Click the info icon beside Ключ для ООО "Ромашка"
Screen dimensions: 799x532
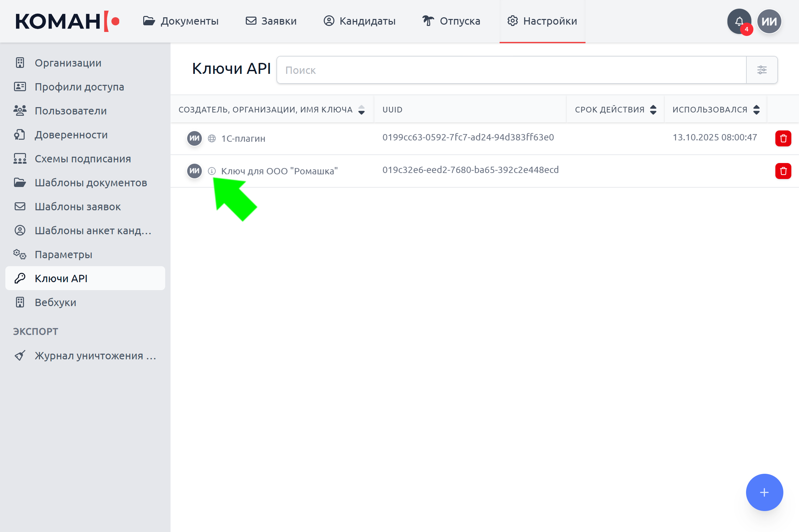(212, 171)
